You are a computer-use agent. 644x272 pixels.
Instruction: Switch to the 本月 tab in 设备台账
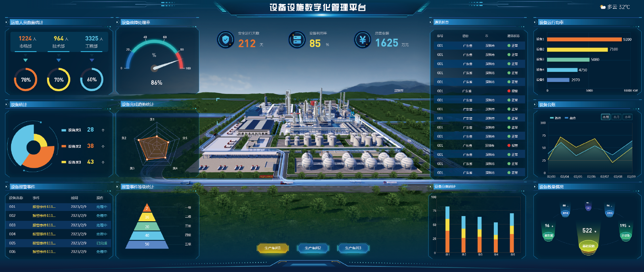click(x=616, y=117)
